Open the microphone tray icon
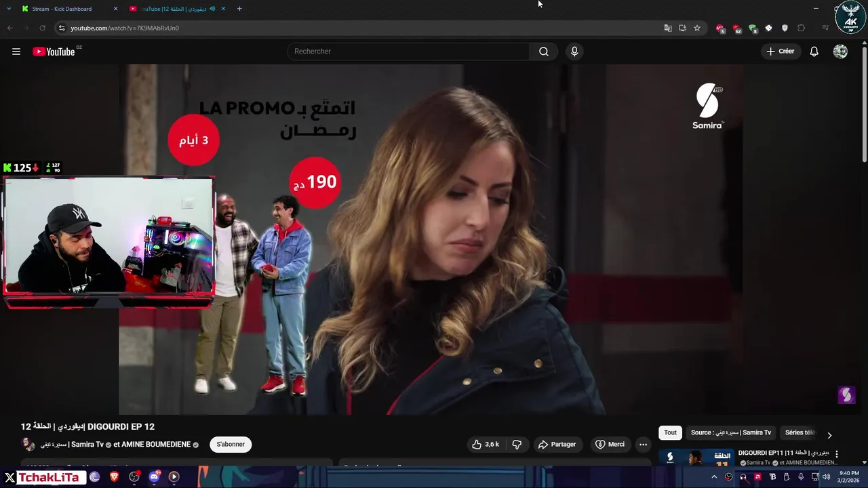 [801, 477]
